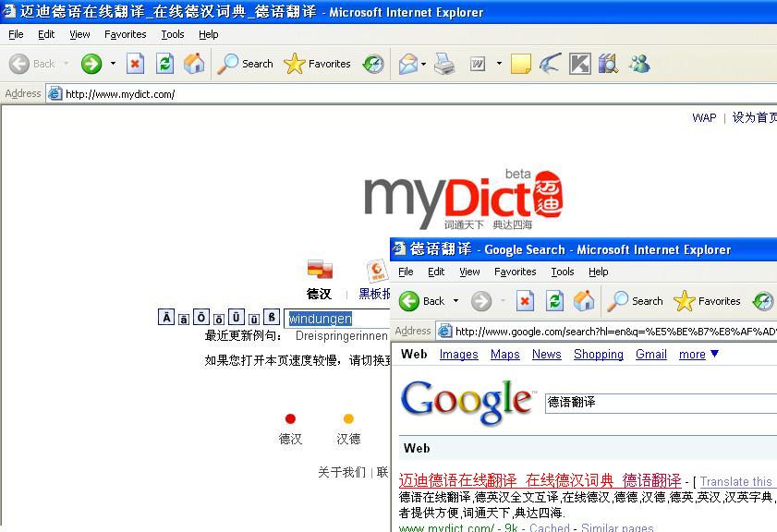Click News link on Google
The height and width of the screenshot is (532, 777).
point(547,354)
